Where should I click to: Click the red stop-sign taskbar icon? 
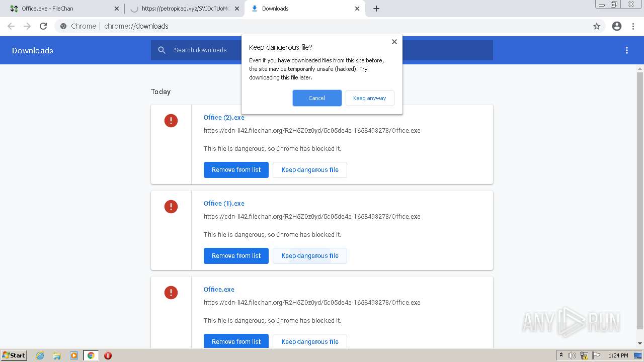pyautogui.click(x=108, y=355)
